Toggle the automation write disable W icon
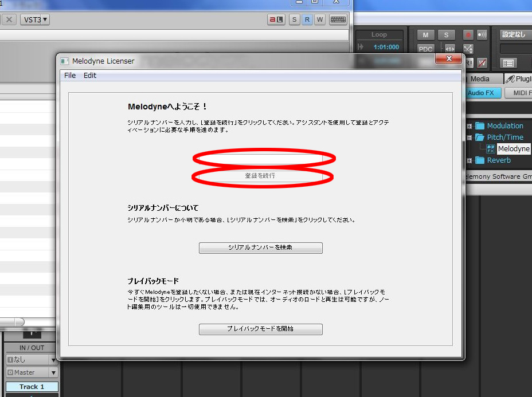Viewport: 532px width, 397px height. coord(482,63)
